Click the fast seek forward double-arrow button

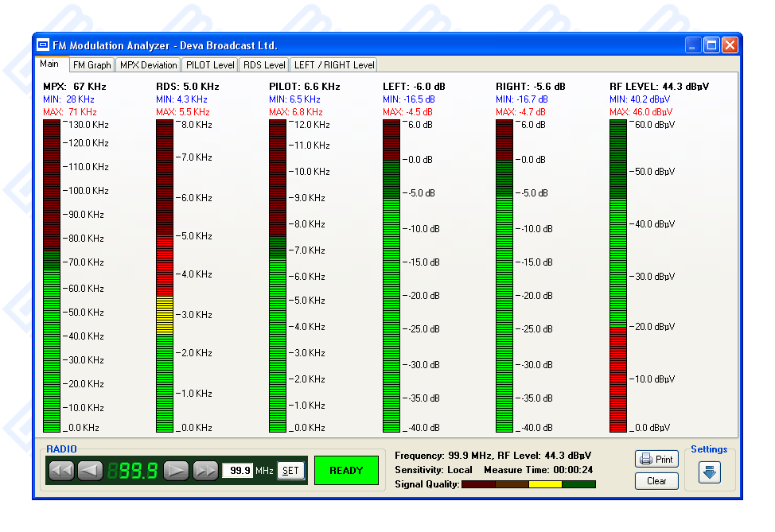pyautogui.click(x=205, y=471)
